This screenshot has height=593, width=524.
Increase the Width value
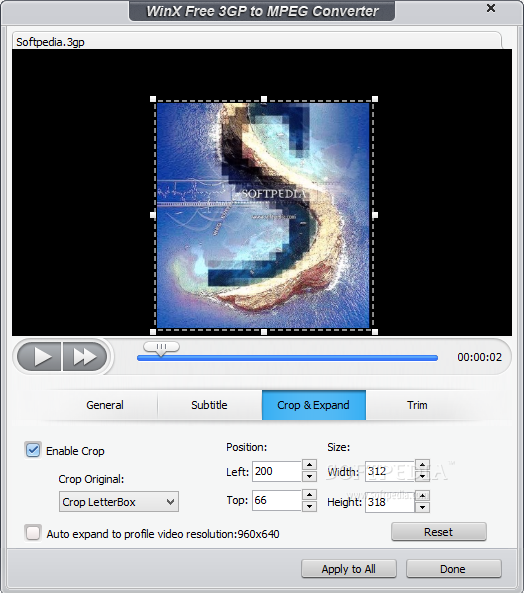click(x=422, y=465)
